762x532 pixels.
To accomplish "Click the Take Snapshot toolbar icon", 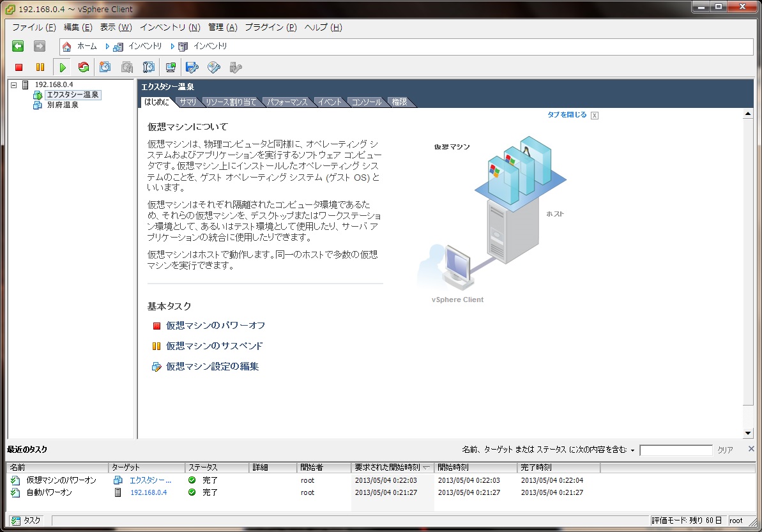I will (105, 67).
